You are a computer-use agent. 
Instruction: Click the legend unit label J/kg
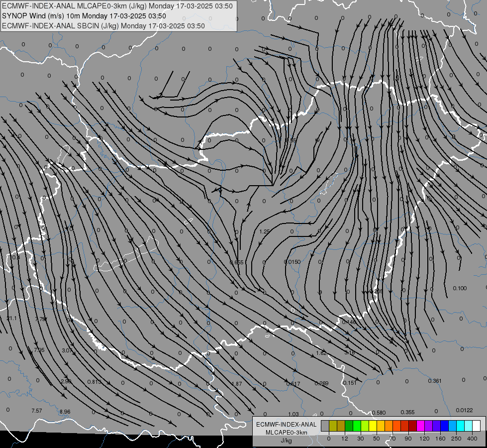[286, 441]
